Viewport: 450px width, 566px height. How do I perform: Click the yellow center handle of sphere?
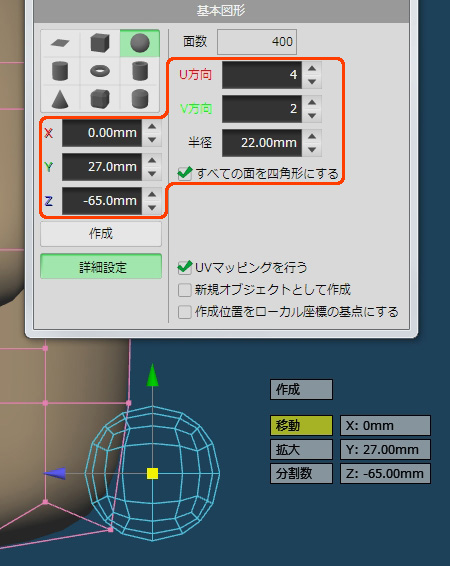(x=153, y=474)
